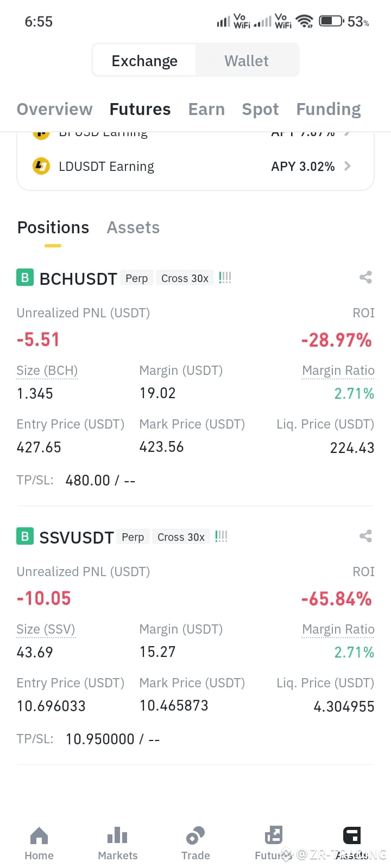Open the Home tab icon

click(x=39, y=835)
